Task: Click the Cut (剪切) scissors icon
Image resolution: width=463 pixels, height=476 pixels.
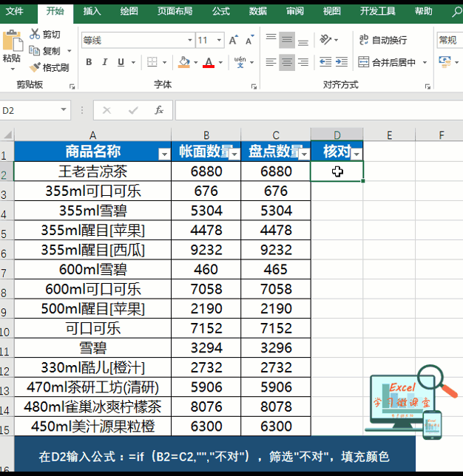Action: coord(34,34)
